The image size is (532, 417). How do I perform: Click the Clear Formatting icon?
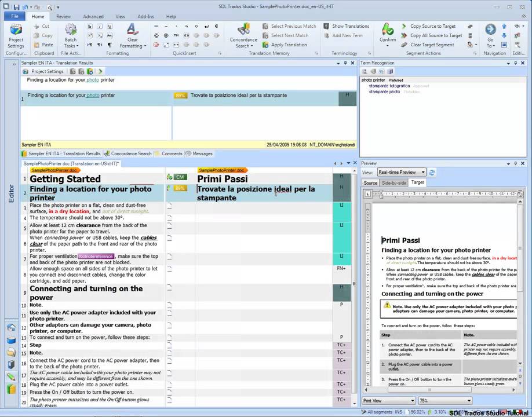coord(132,29)
